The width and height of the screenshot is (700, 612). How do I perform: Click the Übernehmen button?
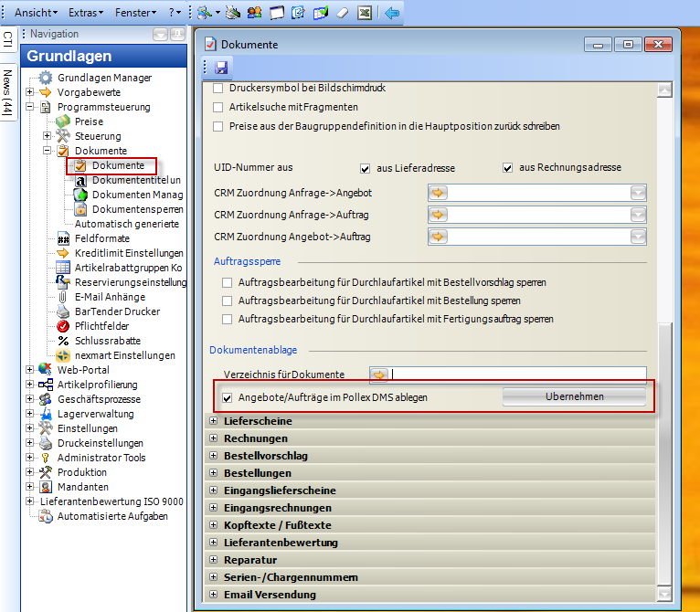pos(574,397)
